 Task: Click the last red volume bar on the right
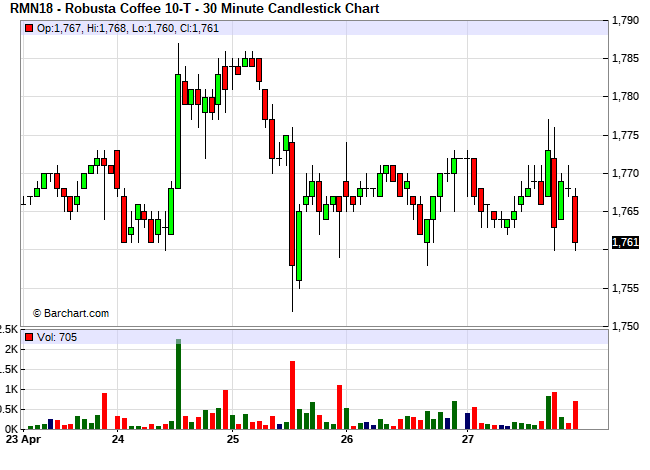pyautogui.click(x=575, y=415)
